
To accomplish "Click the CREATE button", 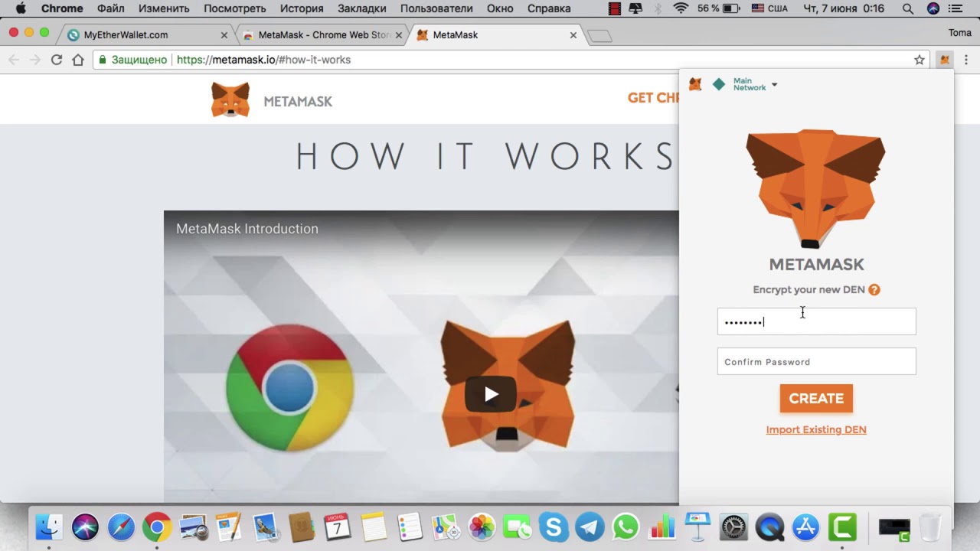I will coord(816,398).
